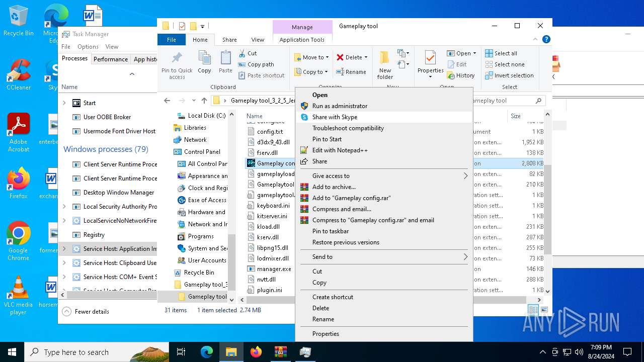Click the Cut scissors icon
The image size is (644, 362).
pos(242,53)
